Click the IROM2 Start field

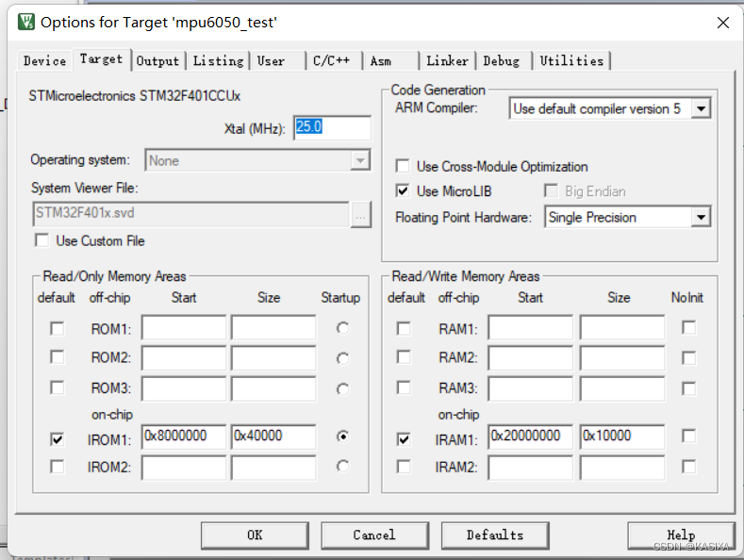coord(184,468)
